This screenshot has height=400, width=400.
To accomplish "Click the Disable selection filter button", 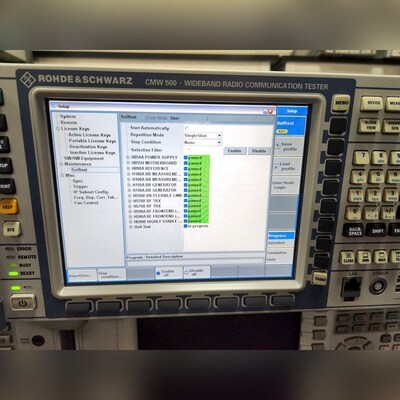I will [259, 151].
